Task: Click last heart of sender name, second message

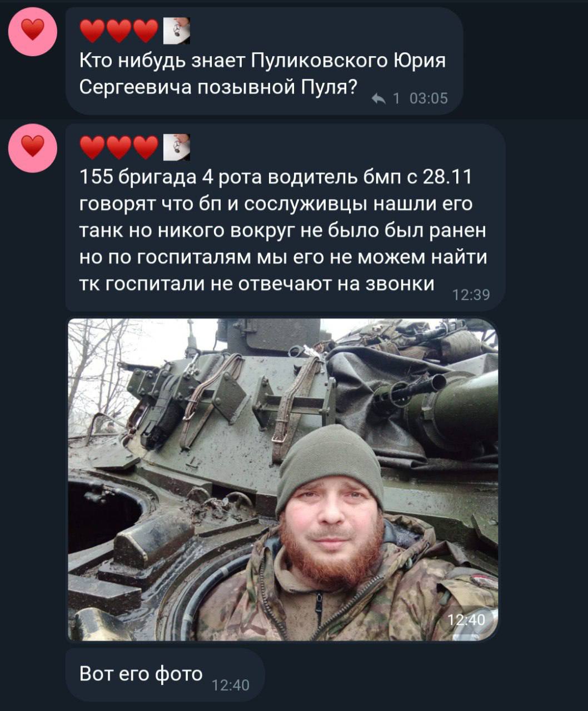Action: tap(146, 147)
